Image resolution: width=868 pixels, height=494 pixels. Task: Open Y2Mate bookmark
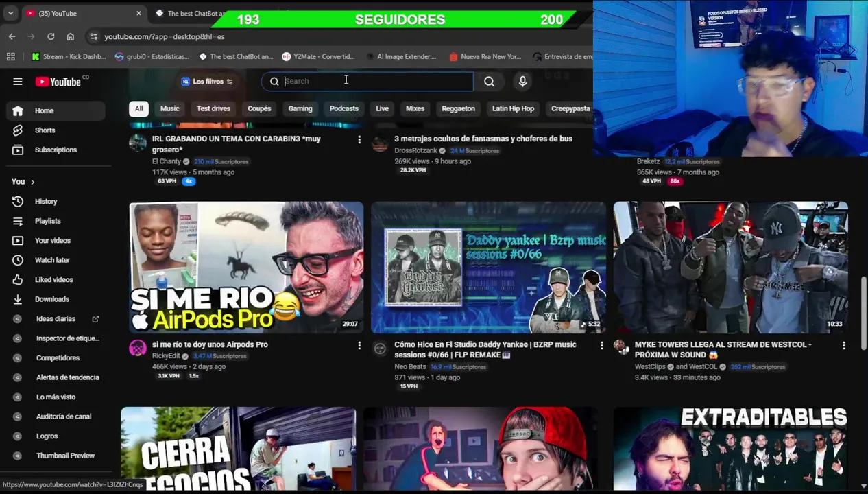coord(319,56)
